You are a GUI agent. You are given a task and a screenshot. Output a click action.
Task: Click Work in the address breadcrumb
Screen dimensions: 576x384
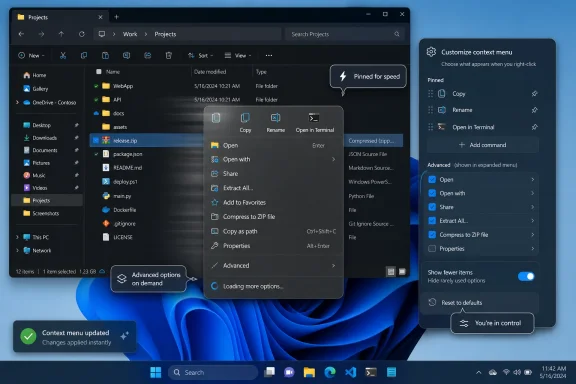coord(130,34)
